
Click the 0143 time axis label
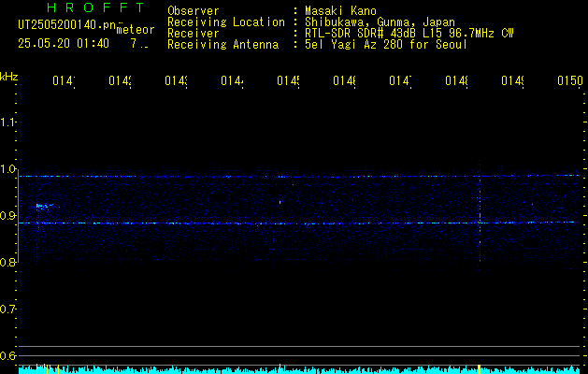pos(177,80)
